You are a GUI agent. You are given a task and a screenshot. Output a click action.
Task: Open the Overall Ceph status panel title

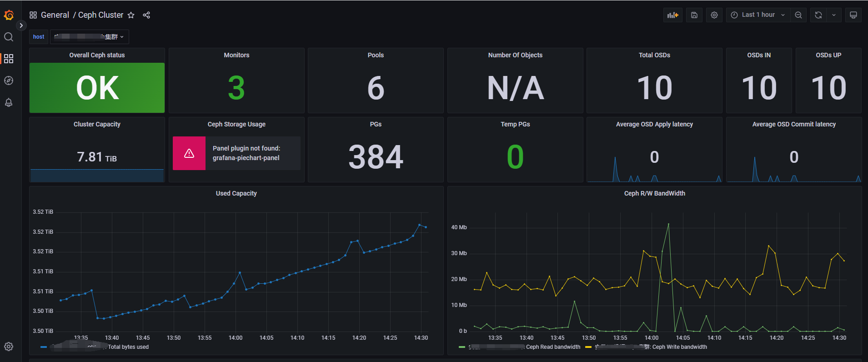(97, 55)
